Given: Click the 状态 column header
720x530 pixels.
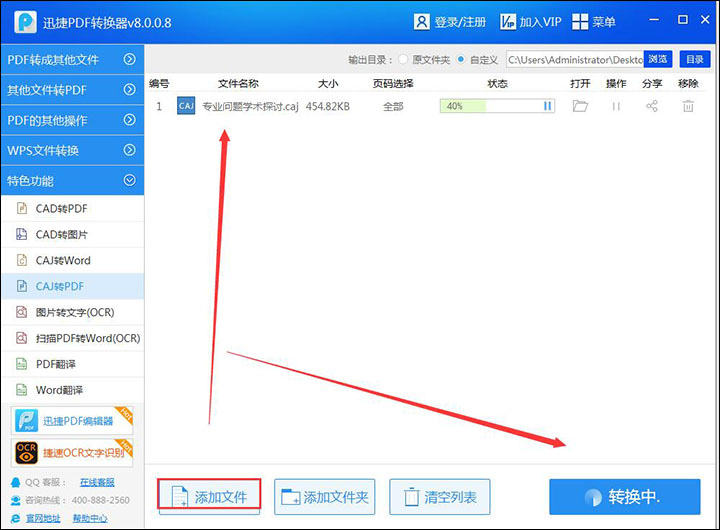Looking at the screenshot, I should coord(497,84).
